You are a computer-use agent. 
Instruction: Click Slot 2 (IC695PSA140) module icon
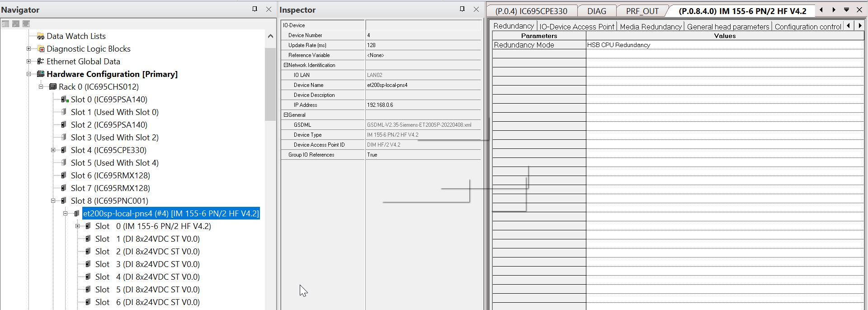(x=64, y=125)
